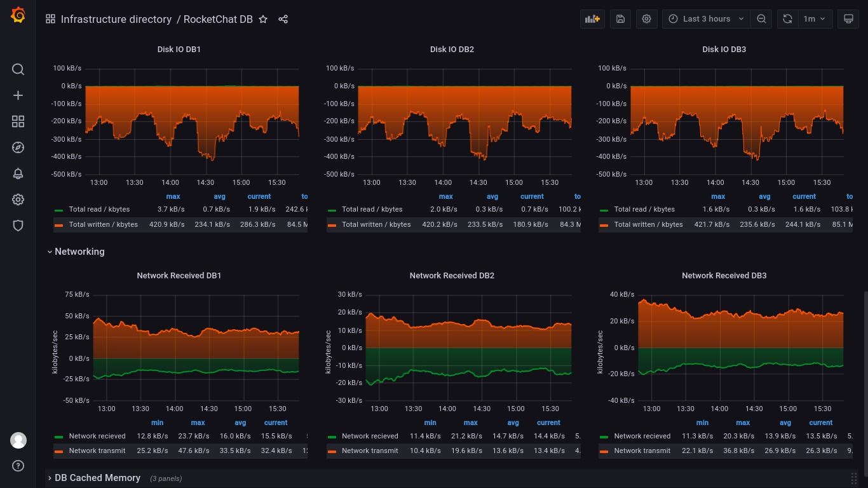Open the Disk IO DB2 panel title menu
This screenshot has height=488, width=868.
pos(452,49)
